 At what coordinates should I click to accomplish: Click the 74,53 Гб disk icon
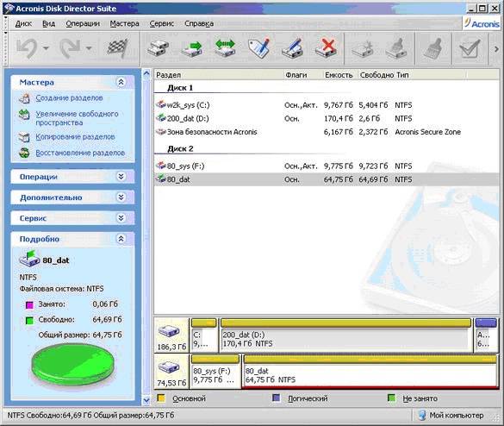[x=169, y=367]
